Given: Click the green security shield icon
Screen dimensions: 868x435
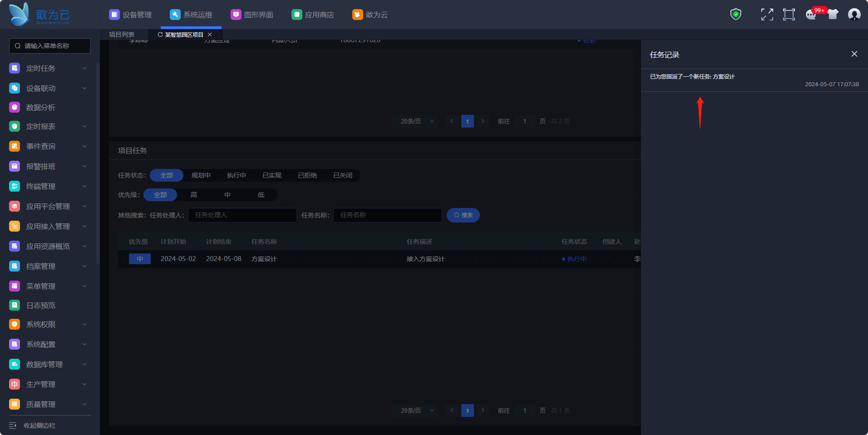Looking at the screenshot, I should click(735, 15).
